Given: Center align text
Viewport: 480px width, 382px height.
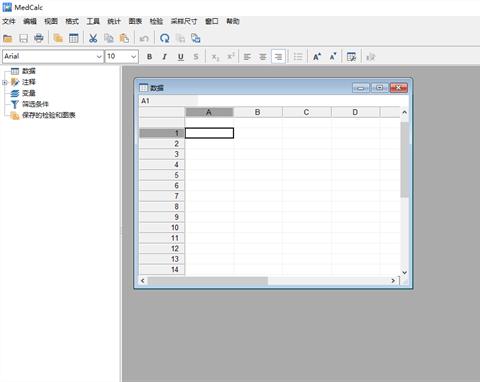Looking at the screenshot, I should pyautogui.click(x=263, y=57).
